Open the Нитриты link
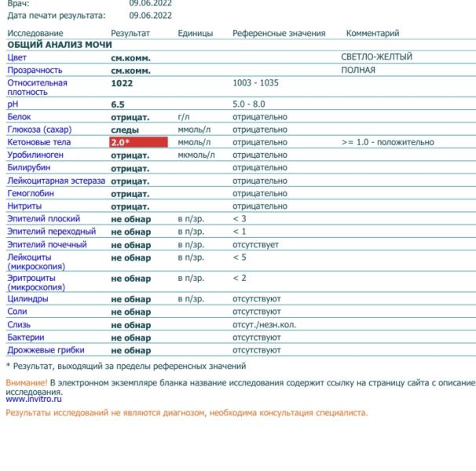Image resolution: width=476 pixels, height=471 pixels. (24, 206)
